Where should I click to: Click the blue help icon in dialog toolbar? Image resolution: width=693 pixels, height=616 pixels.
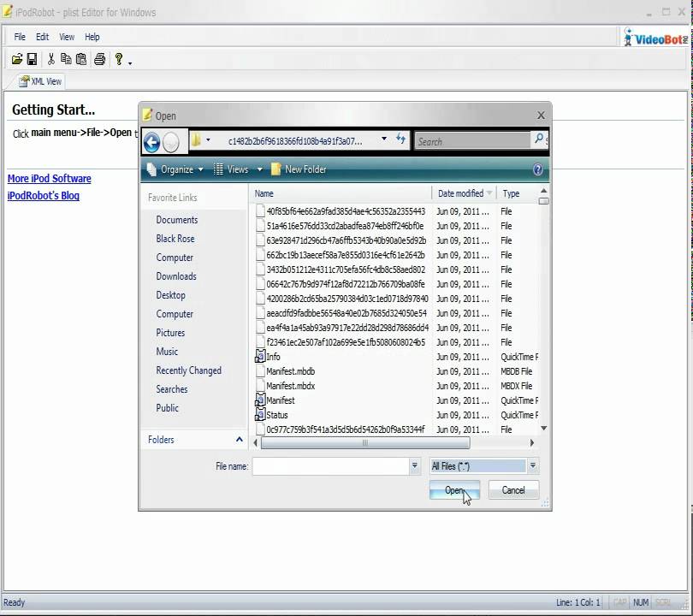[537, 169]
